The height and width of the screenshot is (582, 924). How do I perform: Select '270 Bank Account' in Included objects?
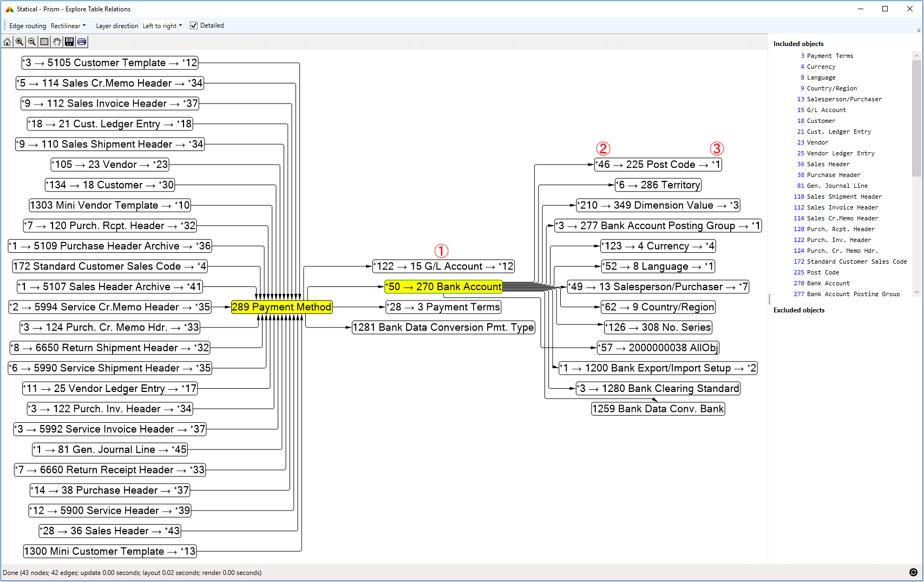click(x=822, y=283)
